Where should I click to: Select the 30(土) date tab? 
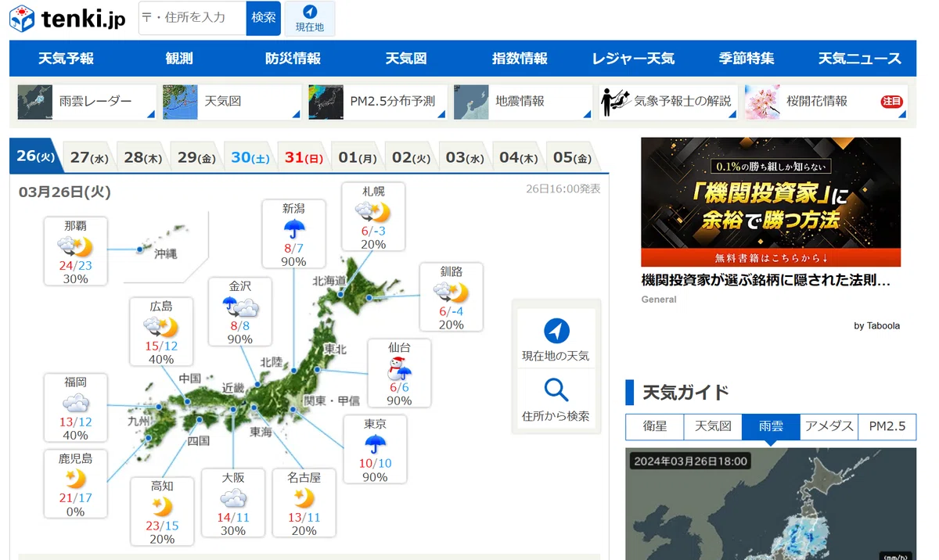click(x=250, y=157)
